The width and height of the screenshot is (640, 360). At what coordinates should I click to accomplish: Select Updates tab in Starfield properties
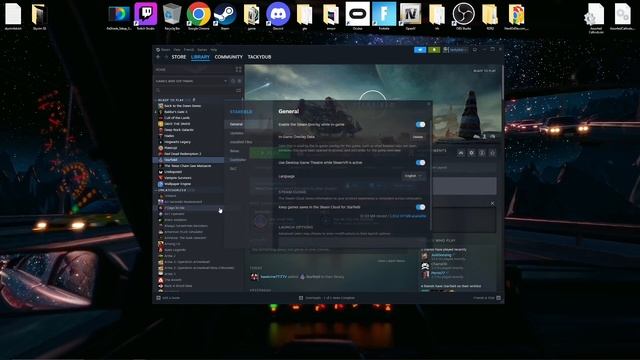236,133
